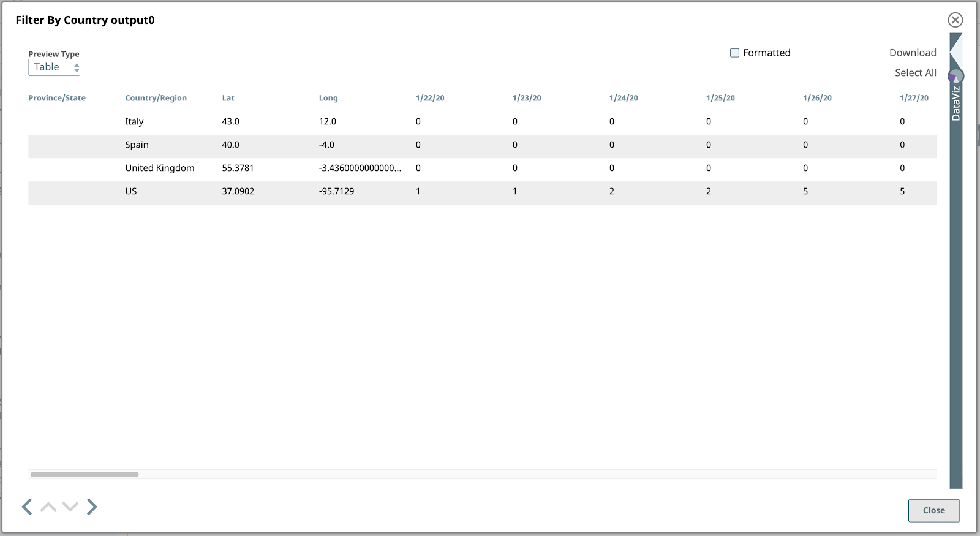Click the Country/Region column header
The image size is (980, 536).
click(156, 98)
